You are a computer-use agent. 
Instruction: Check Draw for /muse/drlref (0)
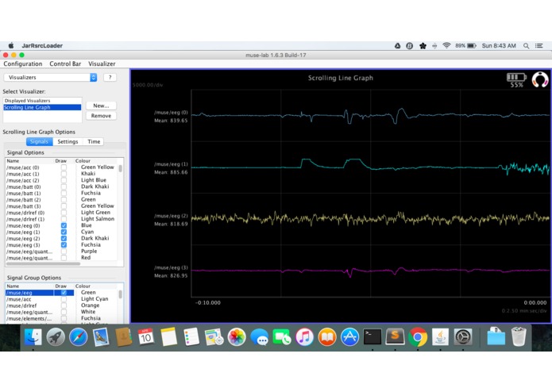[x=64, y=213]
